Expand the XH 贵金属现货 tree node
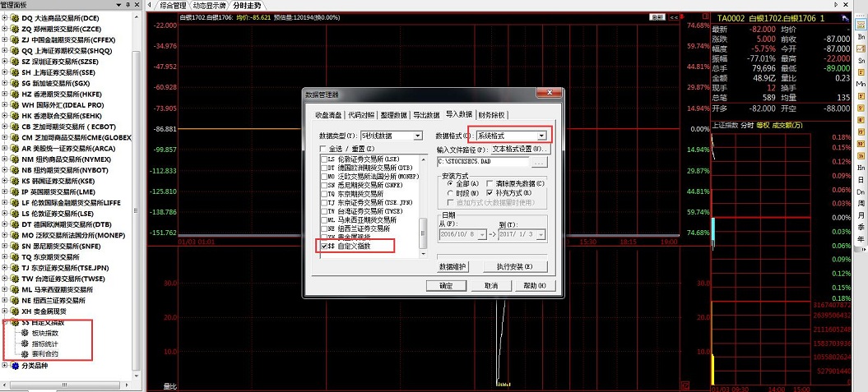The height and width of the screenshot is (392, 868). coord(5,311)
